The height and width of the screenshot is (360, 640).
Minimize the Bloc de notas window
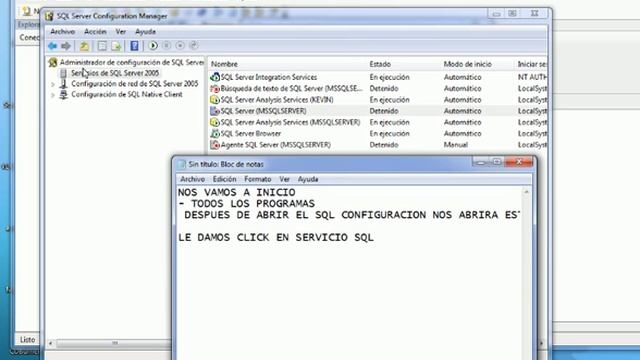tap(481, 162)
